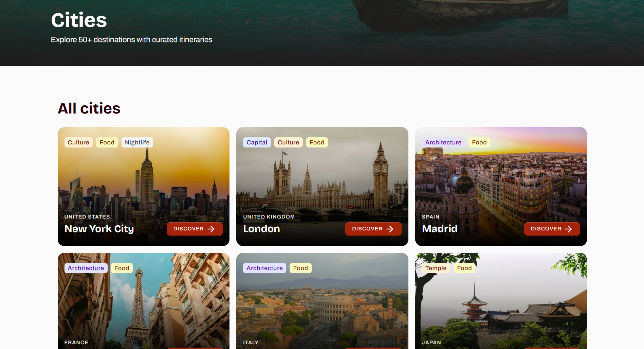Click the Culture tag on London card
The width and height of the screenshot is (644, 349).
(x=289, y=142)
